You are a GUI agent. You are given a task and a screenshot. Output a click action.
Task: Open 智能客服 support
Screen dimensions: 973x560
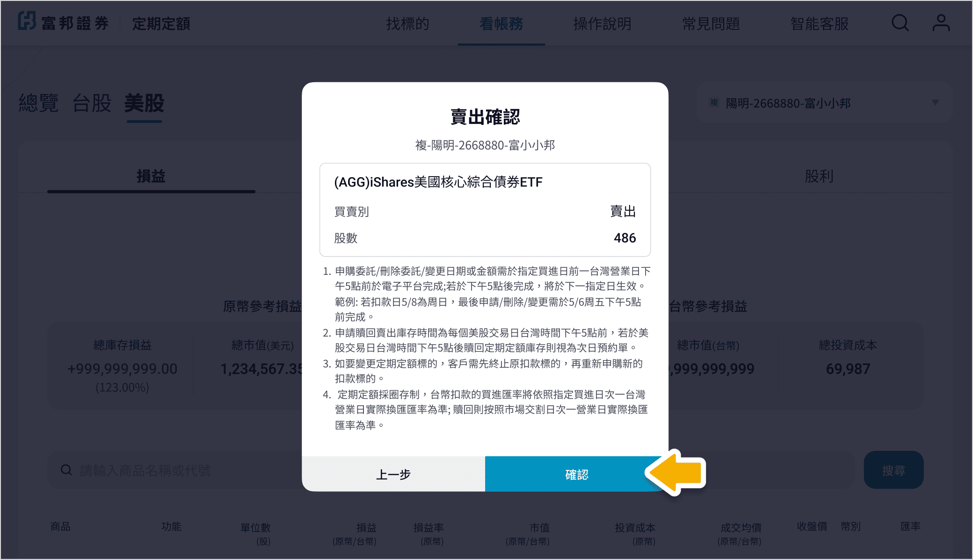click(x=819, y=23)
